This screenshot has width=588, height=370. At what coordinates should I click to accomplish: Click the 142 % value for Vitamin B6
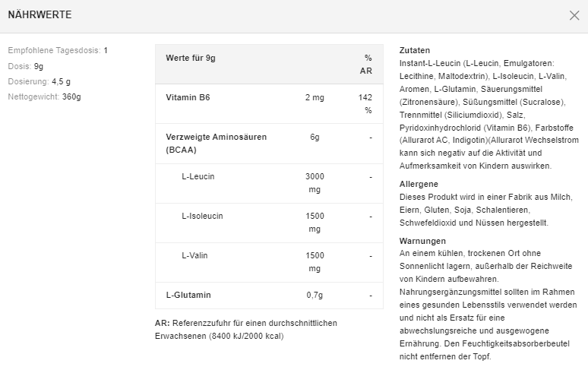tap(366, 103)
